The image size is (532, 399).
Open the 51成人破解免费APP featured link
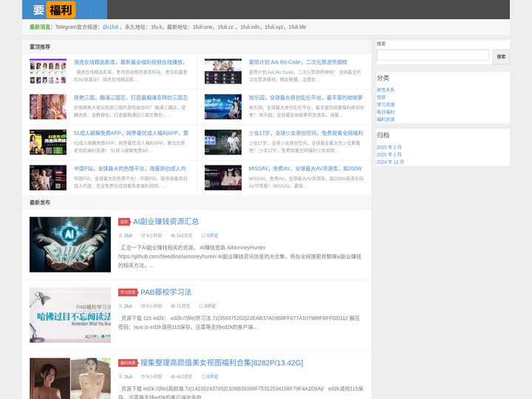pyautogui.click(x=131, y=133)
